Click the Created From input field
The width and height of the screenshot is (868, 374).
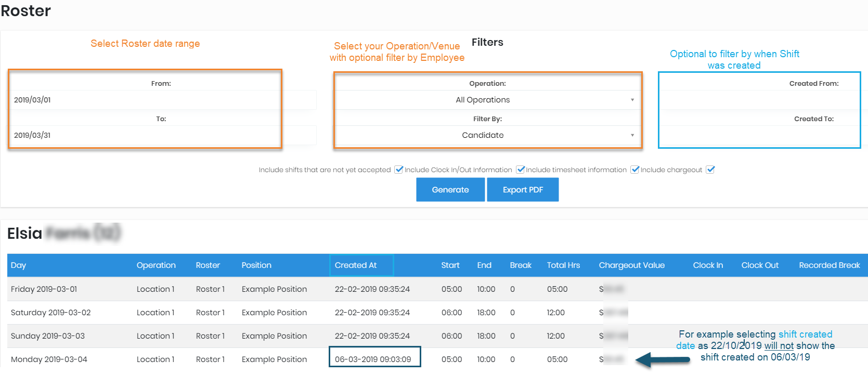[759, 100]
